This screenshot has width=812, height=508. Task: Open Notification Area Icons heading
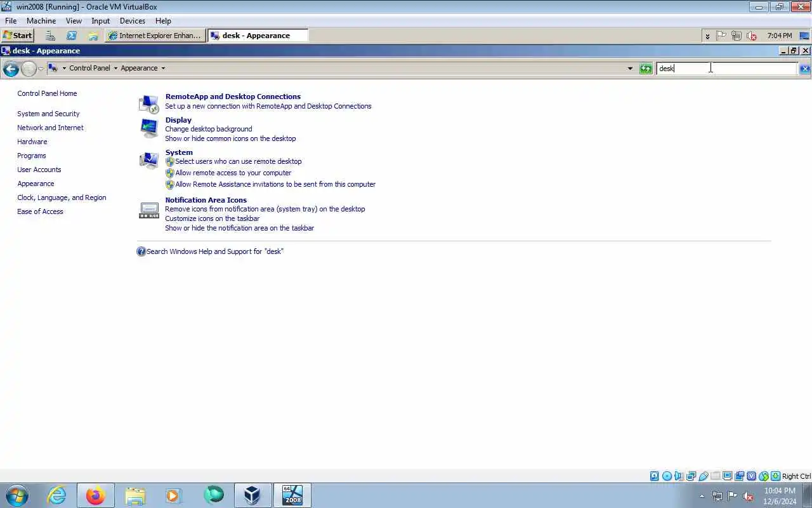click(x=206, y=200)
